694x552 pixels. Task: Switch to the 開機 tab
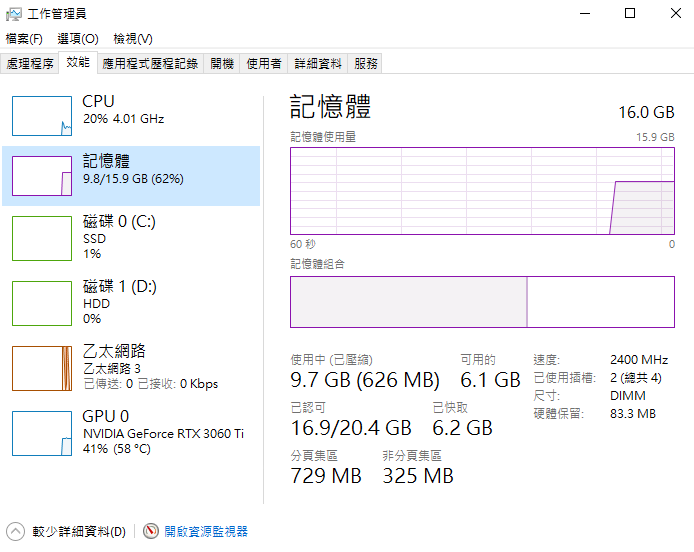222,63
